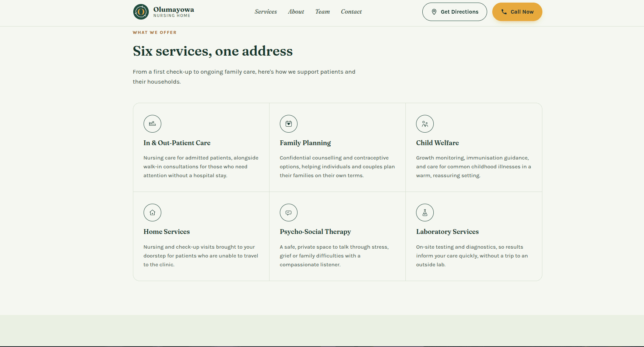
Task: Click the description starting Confidential counselling and contraceptive
Action: click(x=337, y=167)
